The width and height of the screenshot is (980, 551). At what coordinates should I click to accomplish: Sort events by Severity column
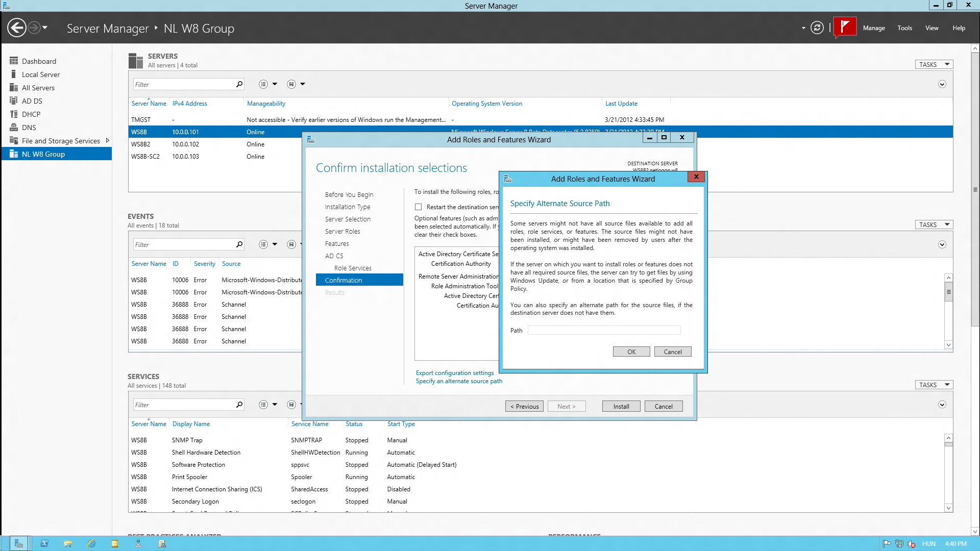tap(204, 264)
